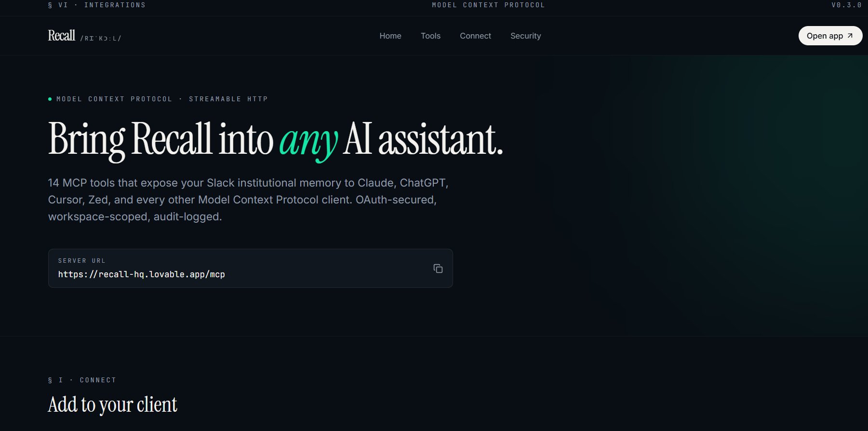The width and height of the screenshot is (868, 431).
Task: Jump to the Connect section link
Action: click(475, 36)
